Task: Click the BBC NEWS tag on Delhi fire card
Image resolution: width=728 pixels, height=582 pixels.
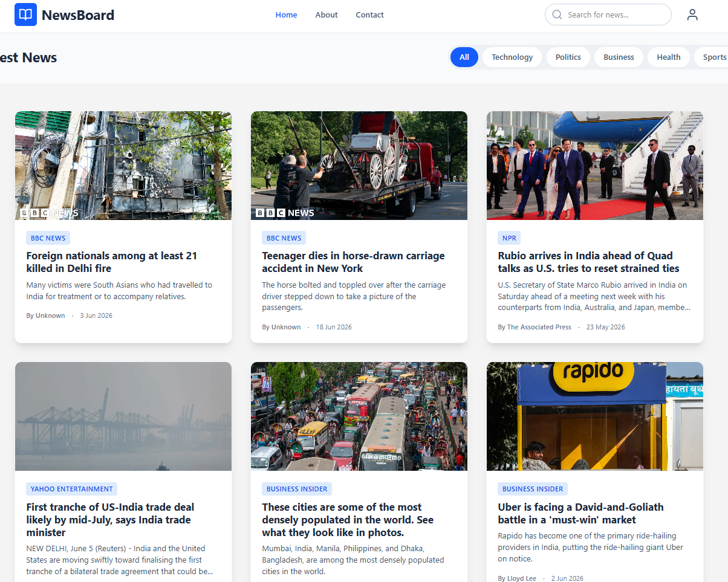Action: [48, 238]
